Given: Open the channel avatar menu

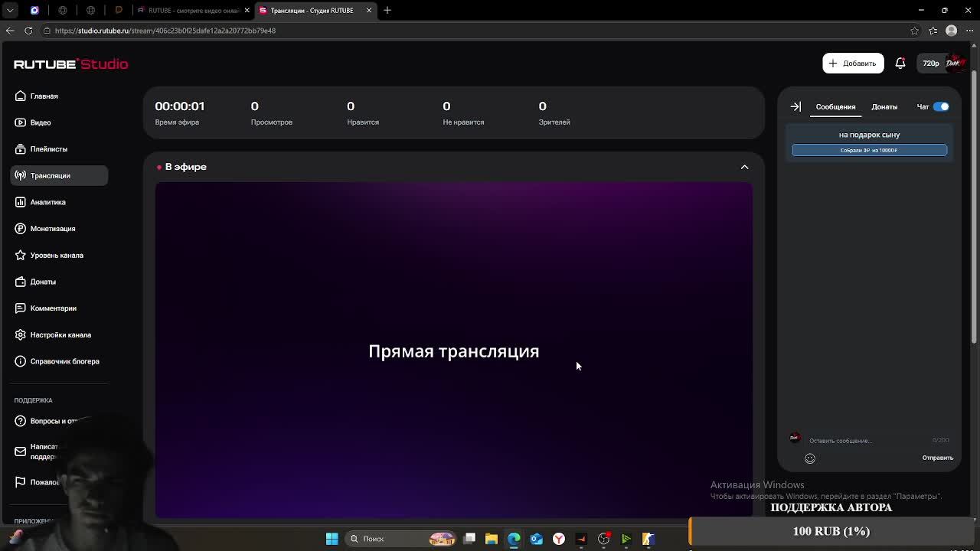Looking at the screenshot, I should (x=954, y=64).
